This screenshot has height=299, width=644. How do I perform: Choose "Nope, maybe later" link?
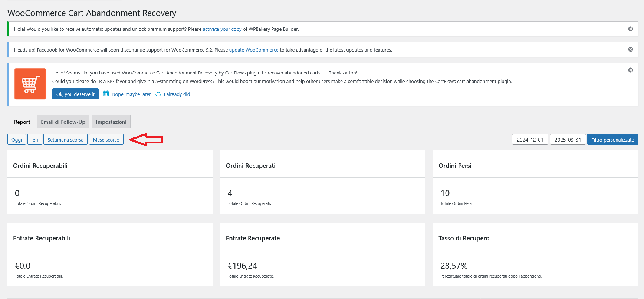point(131,94)
